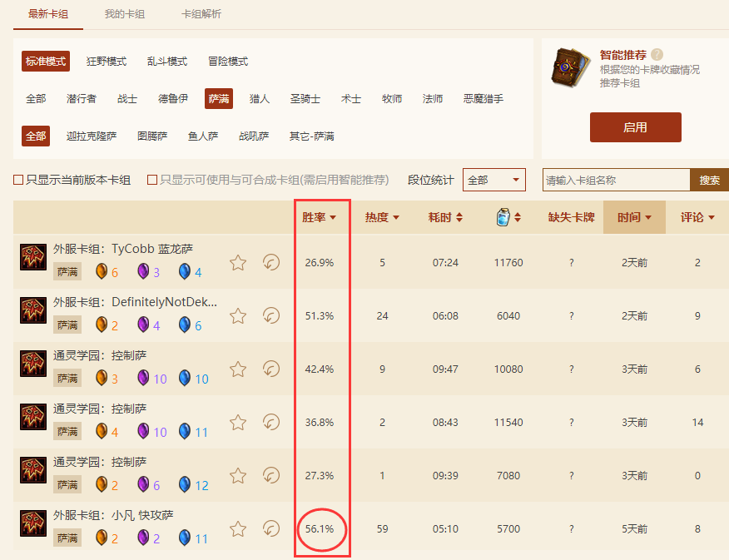Viewport: 729px width, 560px height.
Task: Select 法师 class filter
Action: click(433, 98)
